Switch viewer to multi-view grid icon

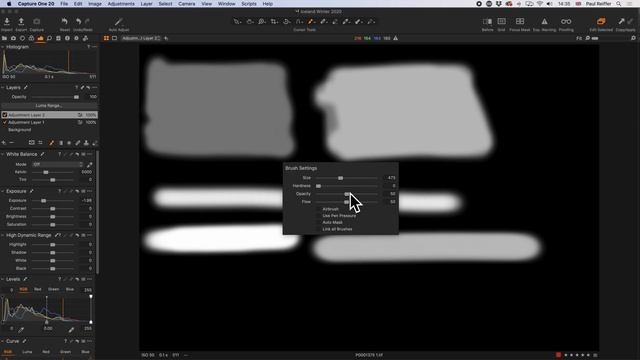[x=106, y=38]
